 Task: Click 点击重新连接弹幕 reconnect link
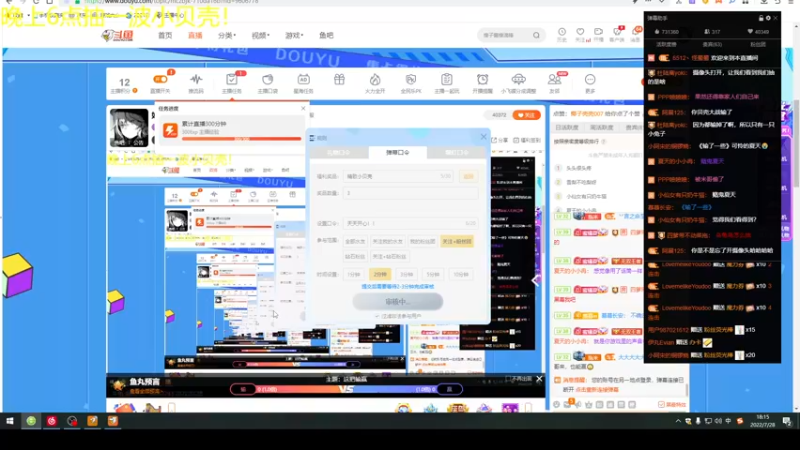[x=596, y=390]
